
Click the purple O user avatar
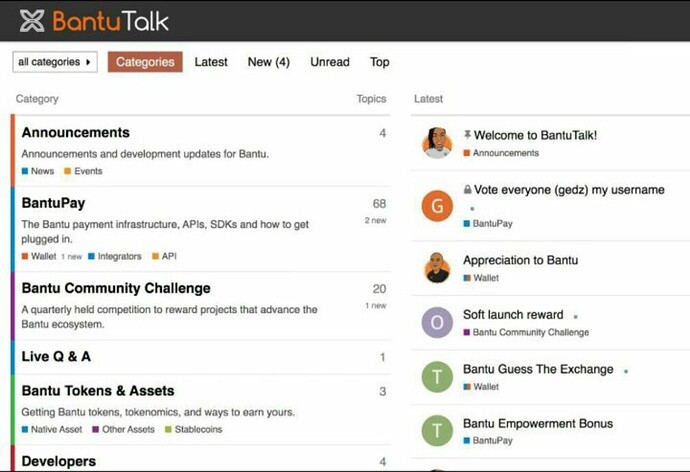coord(437,322)
